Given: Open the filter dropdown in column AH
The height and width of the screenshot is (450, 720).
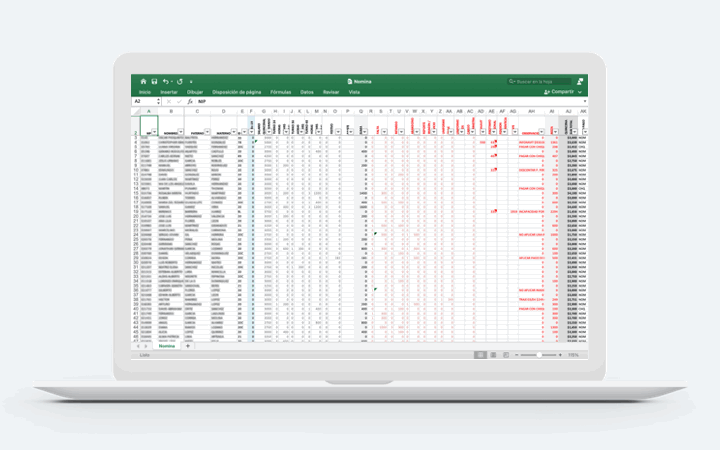Looking at the screenshot, I should 541,132.
